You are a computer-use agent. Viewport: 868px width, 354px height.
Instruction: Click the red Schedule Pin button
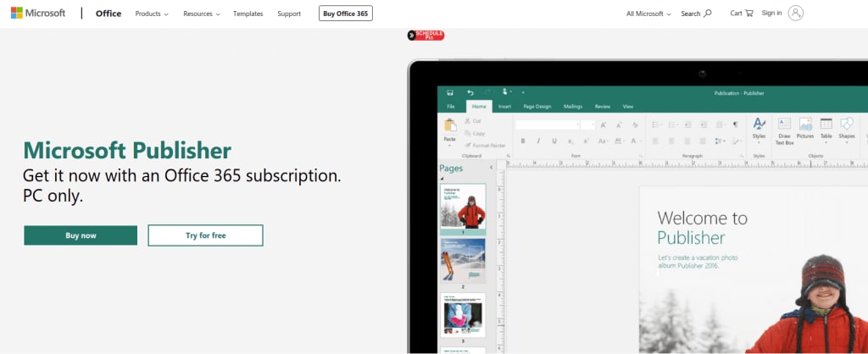[x=426, y=36]
